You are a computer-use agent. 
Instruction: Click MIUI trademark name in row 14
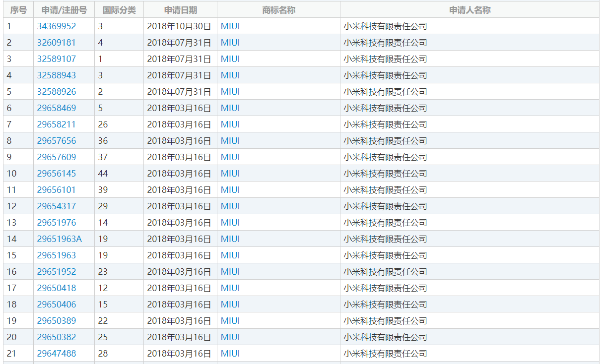[x=230, y=239]
